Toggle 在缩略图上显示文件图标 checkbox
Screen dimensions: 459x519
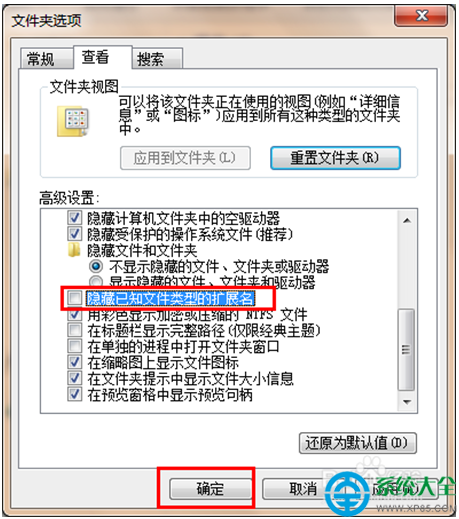(x=75, y=362)
